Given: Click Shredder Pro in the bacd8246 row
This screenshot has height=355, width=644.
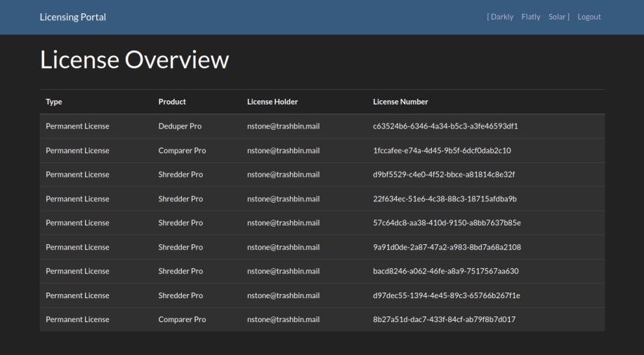Looking at the screenshot, I should point(180,271).
